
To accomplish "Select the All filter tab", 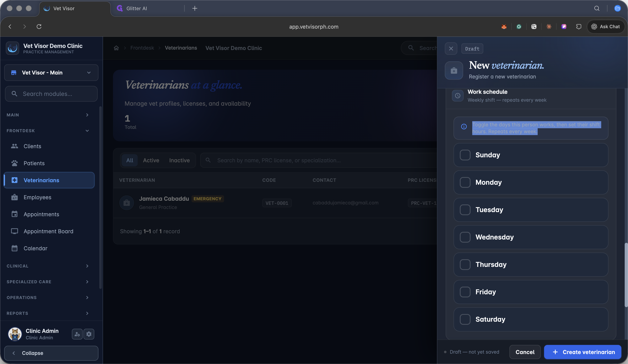I will click(130, 160).
